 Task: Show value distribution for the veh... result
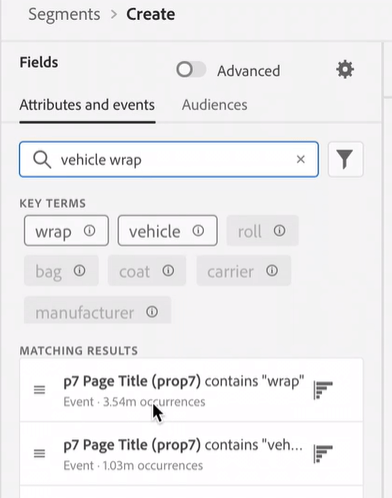pos(323,454)
